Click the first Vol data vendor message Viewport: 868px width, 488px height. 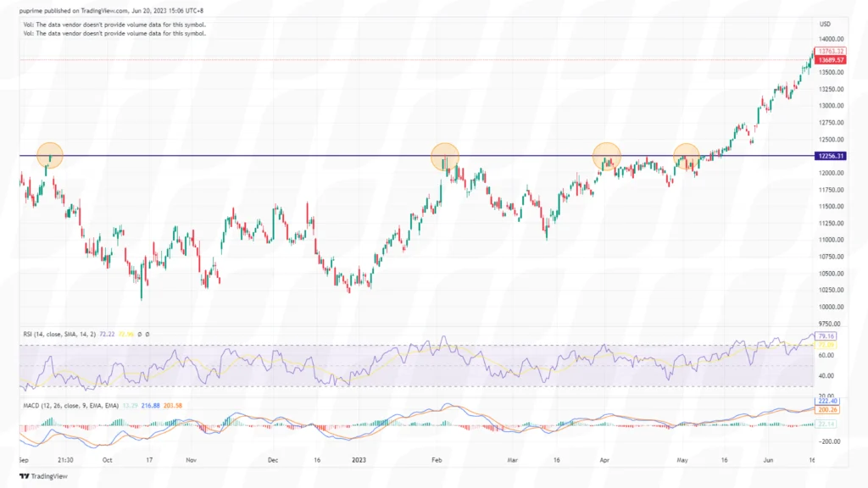[114, 25]
